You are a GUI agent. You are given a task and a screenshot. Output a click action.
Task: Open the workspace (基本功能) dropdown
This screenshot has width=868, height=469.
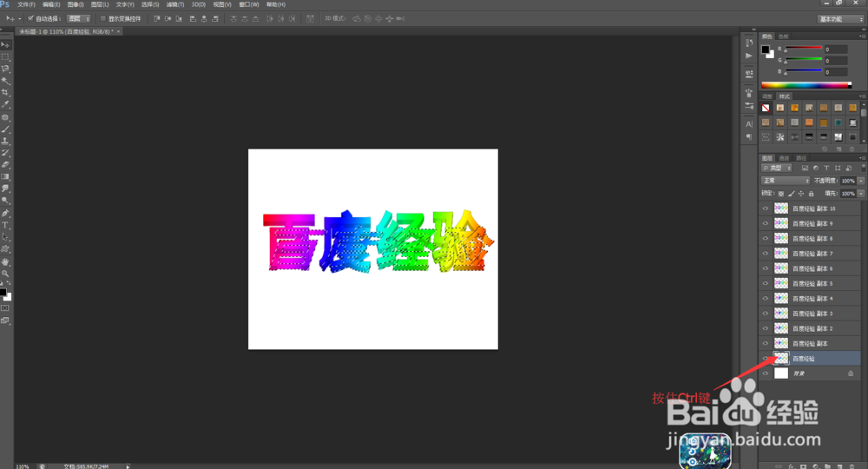[840, 19]
